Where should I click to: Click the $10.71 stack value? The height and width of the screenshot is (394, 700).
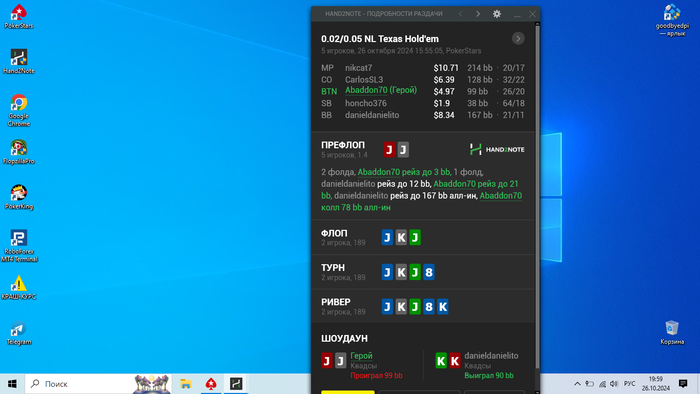(x=446, y=68)
